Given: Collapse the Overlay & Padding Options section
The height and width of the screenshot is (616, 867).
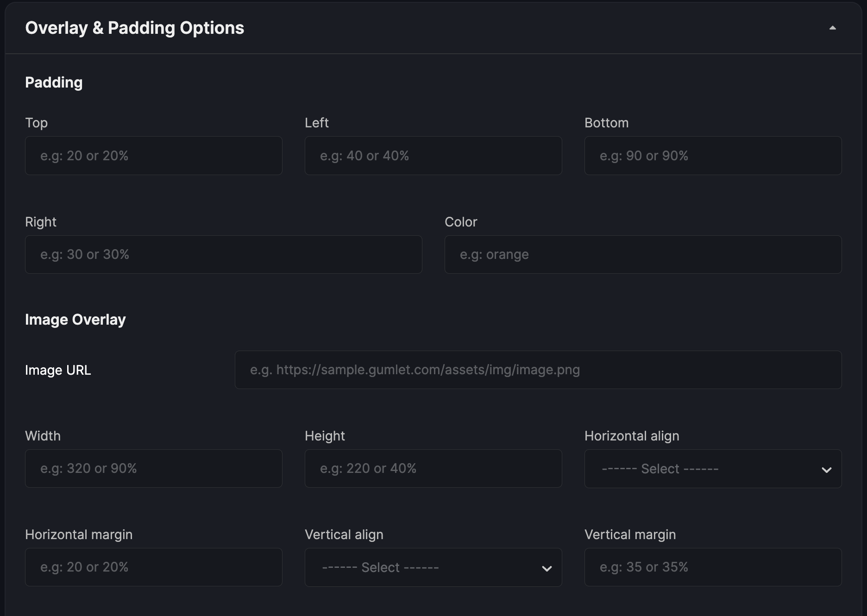Looking at the screenshot, I should (x=832, y=28).
